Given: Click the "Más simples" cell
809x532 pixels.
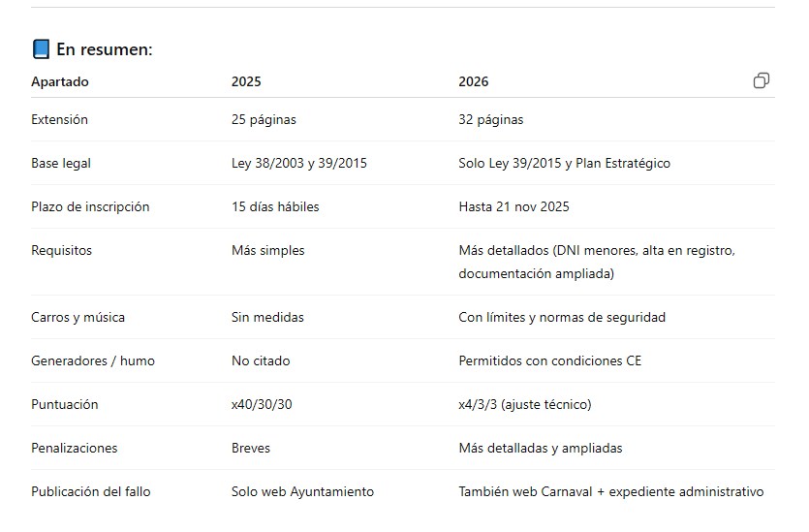Looking at the screenshot, I should pos(267,251).
